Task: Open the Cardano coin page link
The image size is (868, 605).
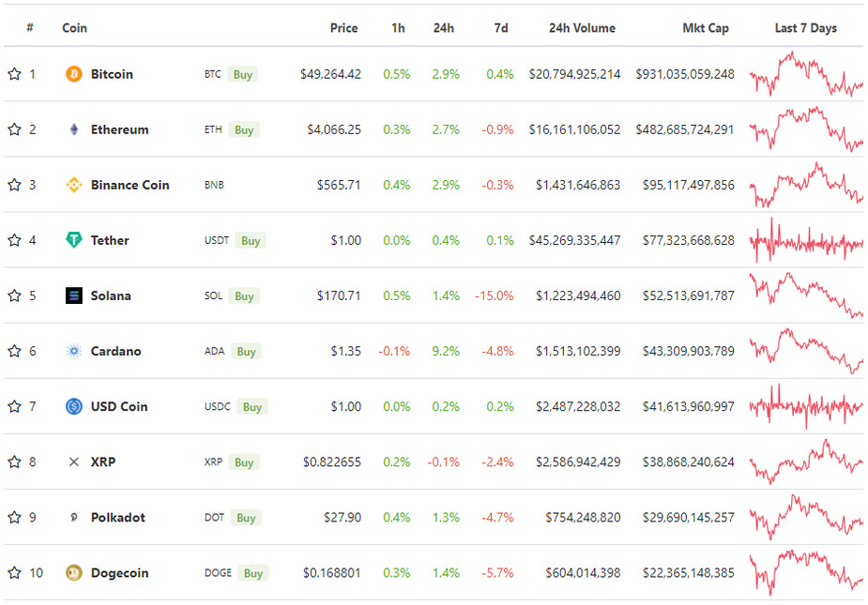Action: pos(115,351)
